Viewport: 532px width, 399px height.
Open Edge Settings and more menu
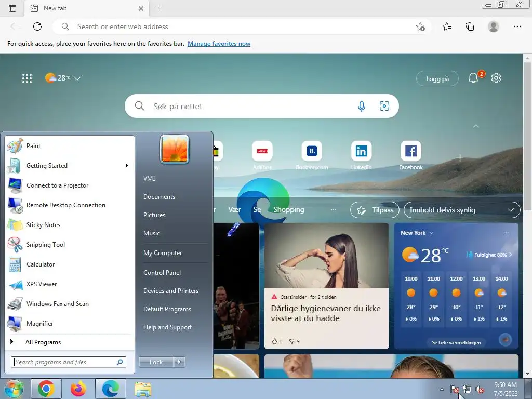point(517,26)
